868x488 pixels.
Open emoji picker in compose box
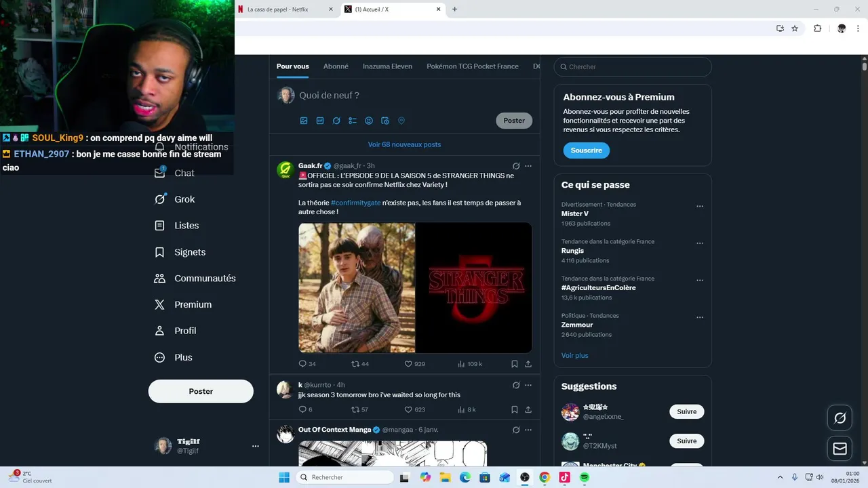point(369,121)
